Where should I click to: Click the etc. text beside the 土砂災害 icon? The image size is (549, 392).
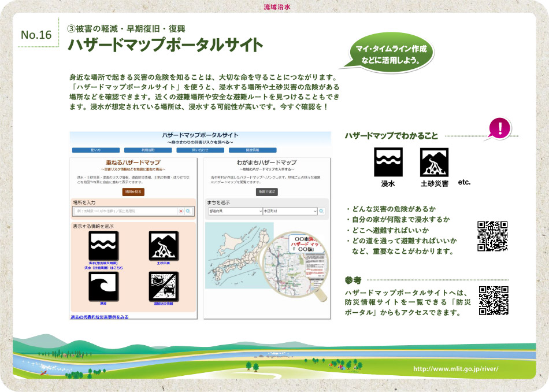coord(464,182)
